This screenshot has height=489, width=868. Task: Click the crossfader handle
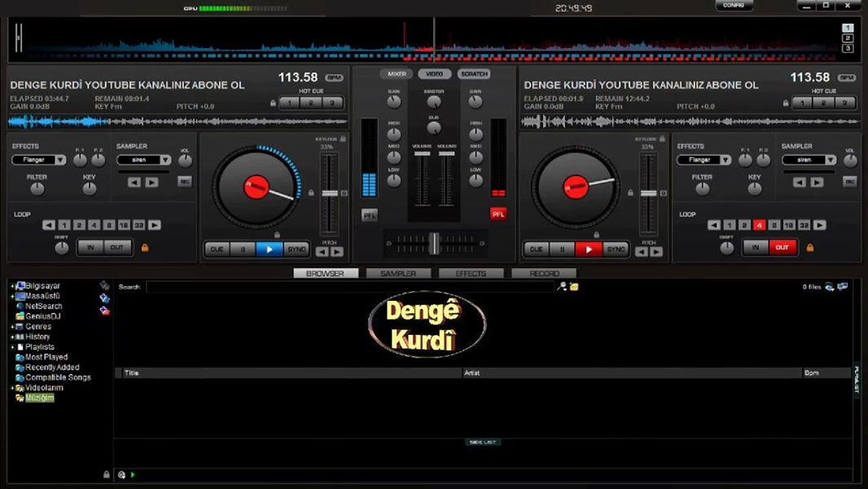435,243
